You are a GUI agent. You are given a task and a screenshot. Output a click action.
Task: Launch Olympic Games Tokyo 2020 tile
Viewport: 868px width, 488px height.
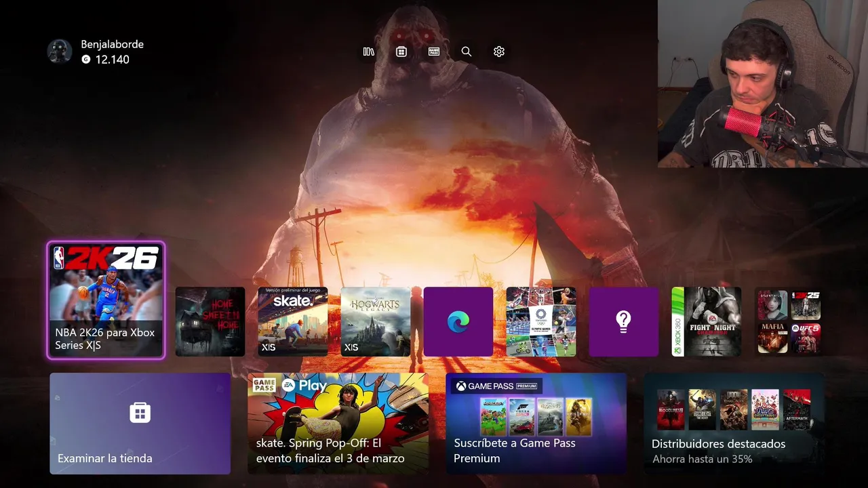click(541, 321)
